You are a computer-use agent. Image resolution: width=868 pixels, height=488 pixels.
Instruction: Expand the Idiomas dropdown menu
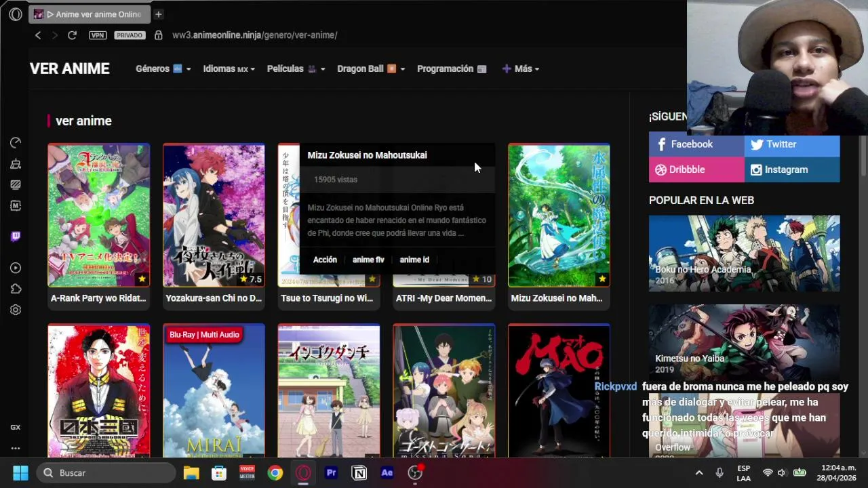tap(230, 68)
